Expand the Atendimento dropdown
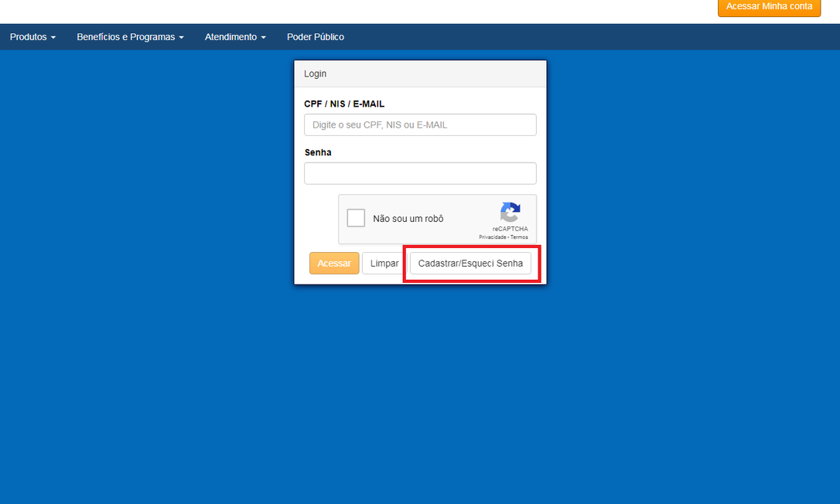The image size is (840, 504). click(x=235, y=37)
